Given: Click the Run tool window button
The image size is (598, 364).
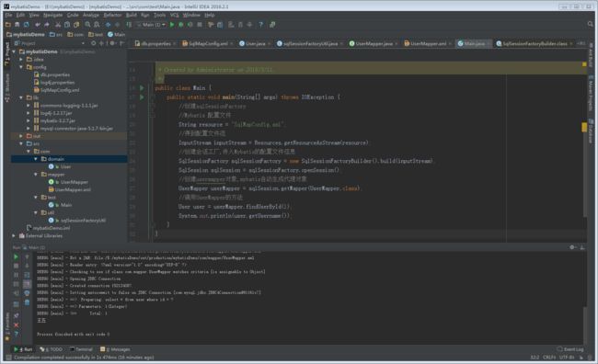Looking at the screenshot, I should (23, 349).
